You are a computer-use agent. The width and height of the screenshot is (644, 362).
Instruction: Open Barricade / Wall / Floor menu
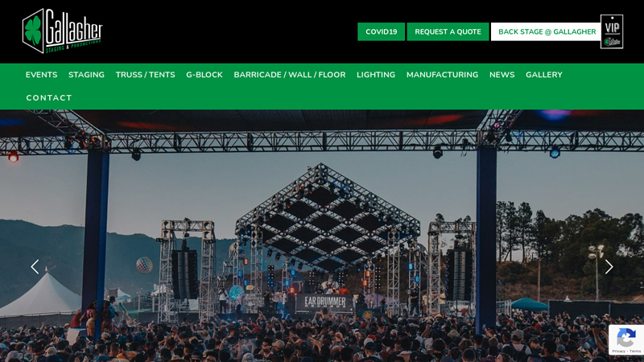click(290, 75)
